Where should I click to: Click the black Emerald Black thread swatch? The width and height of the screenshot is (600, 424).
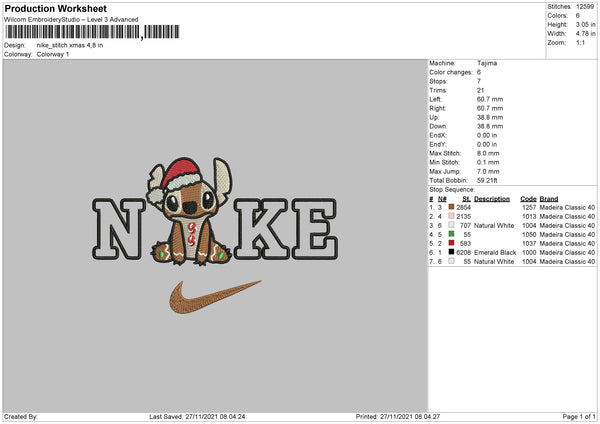click(451, 252)
